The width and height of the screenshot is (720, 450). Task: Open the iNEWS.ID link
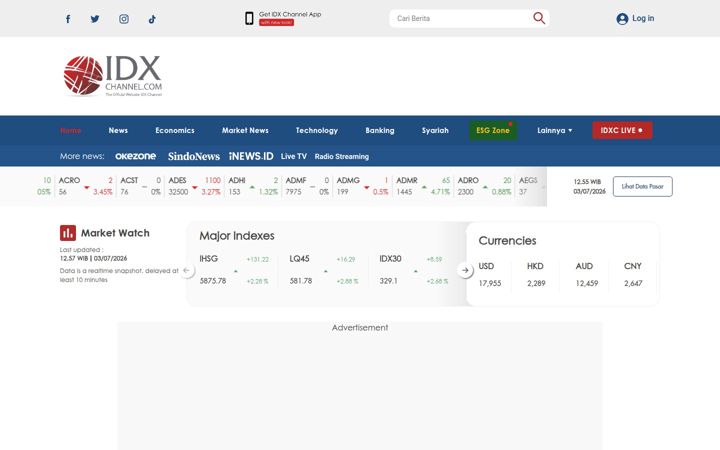point(251,156)
